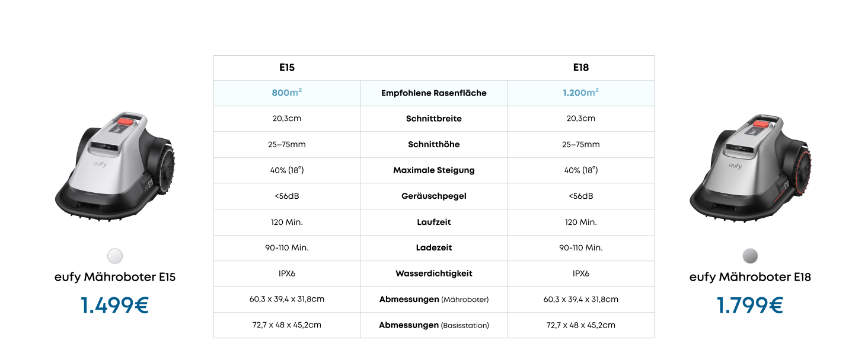This screenshot has width=868, height=356.
Task: Click the Geräuschpegel row label
Action: point(434,196)
